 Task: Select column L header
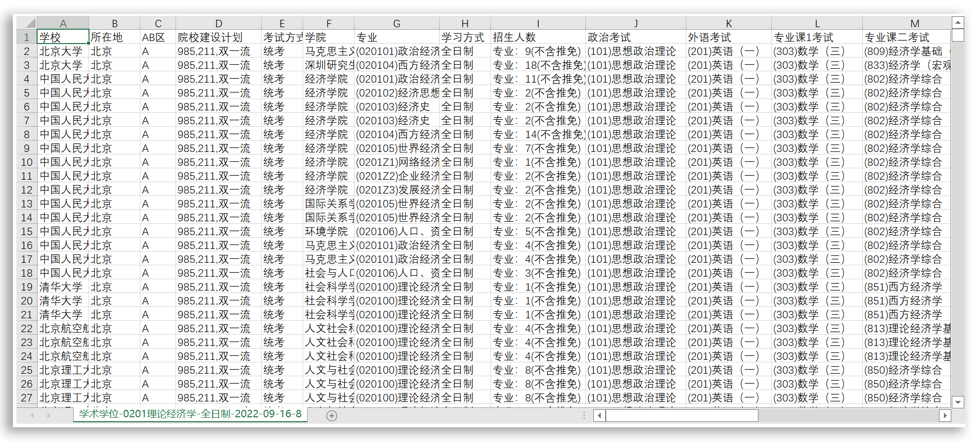pos(817,23)
